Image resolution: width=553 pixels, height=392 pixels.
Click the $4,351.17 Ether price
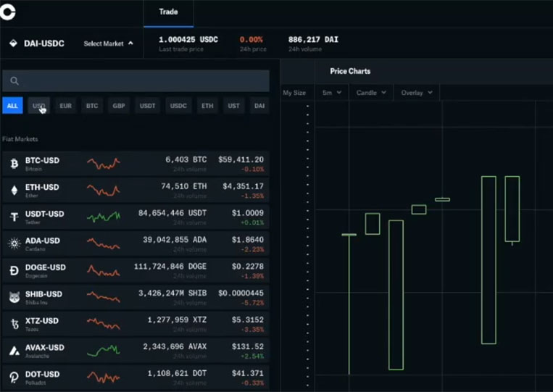tap(243, 186)
